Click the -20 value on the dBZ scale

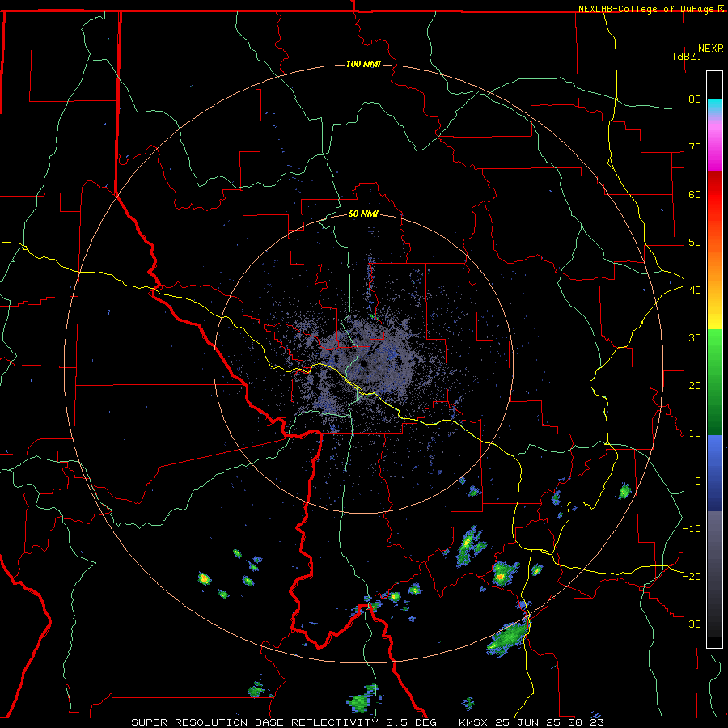(x=692, y=576)
